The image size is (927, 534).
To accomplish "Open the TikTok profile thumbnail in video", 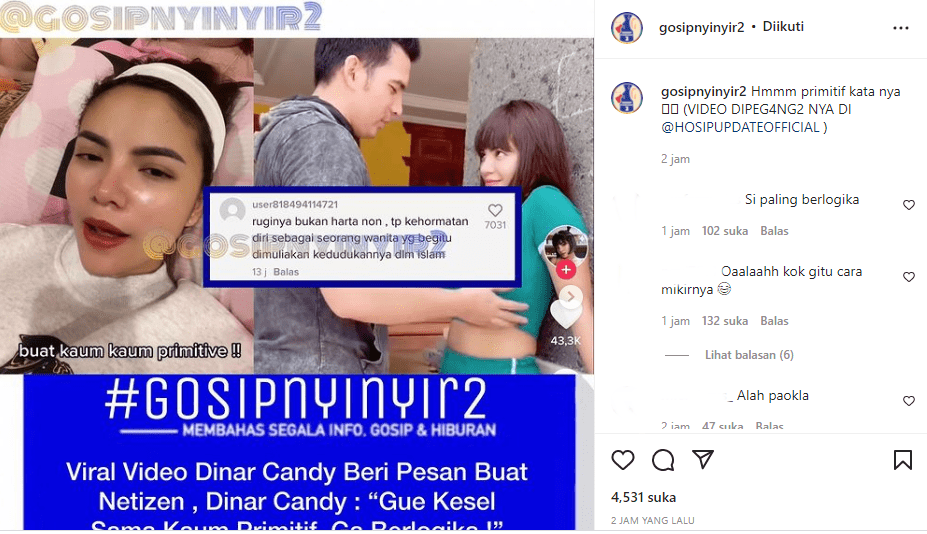I will pos(565,244).
